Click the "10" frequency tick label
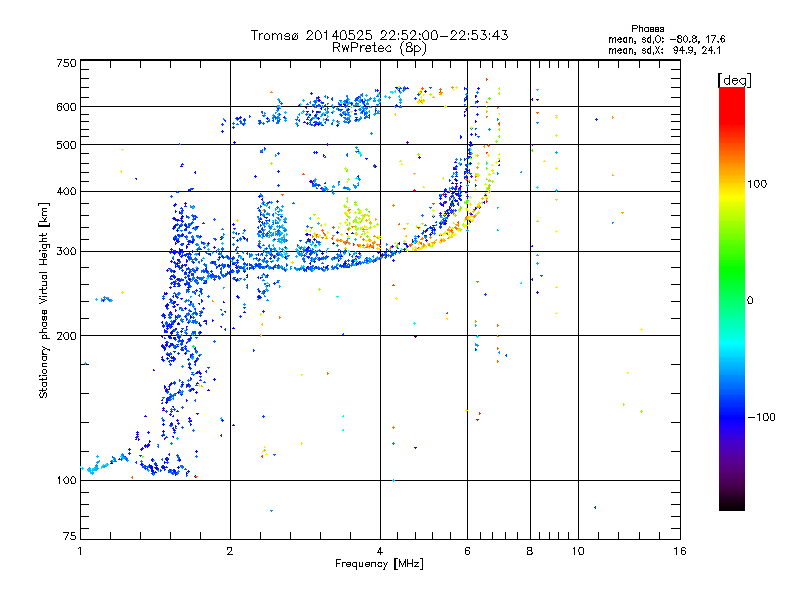Viewport: 800px width, 600px height. pyautogui.click(x=578, y=552)
